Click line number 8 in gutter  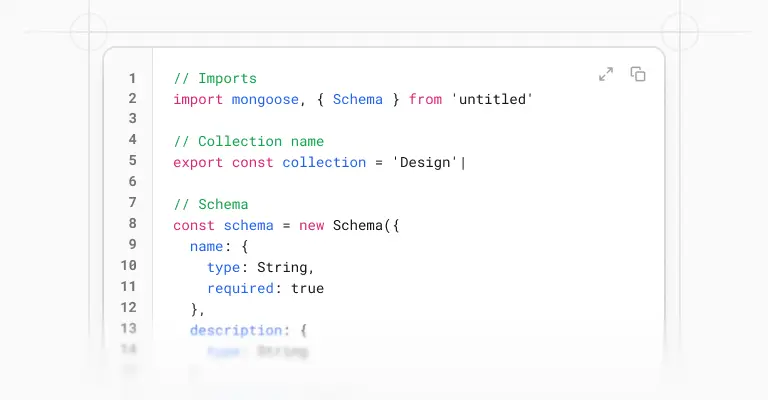[132, 224]
